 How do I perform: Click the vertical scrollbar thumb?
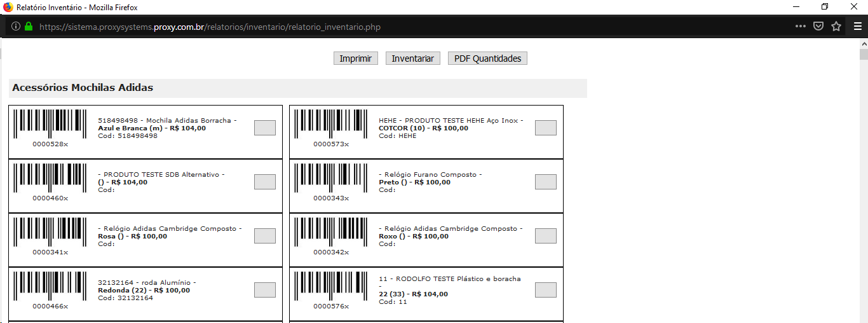[864, 53]
